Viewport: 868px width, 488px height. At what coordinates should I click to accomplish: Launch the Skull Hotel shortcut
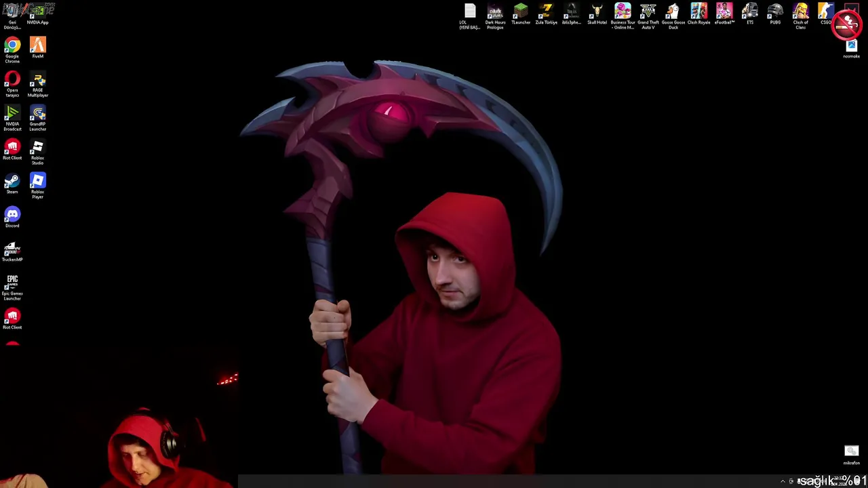click(x=597, y=14)
